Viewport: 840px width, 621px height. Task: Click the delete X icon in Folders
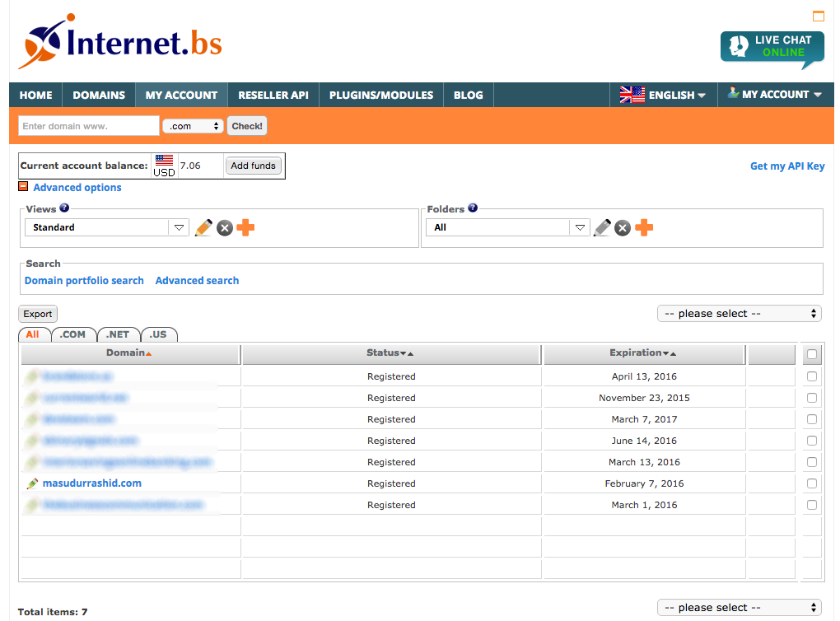click(623, 228)
